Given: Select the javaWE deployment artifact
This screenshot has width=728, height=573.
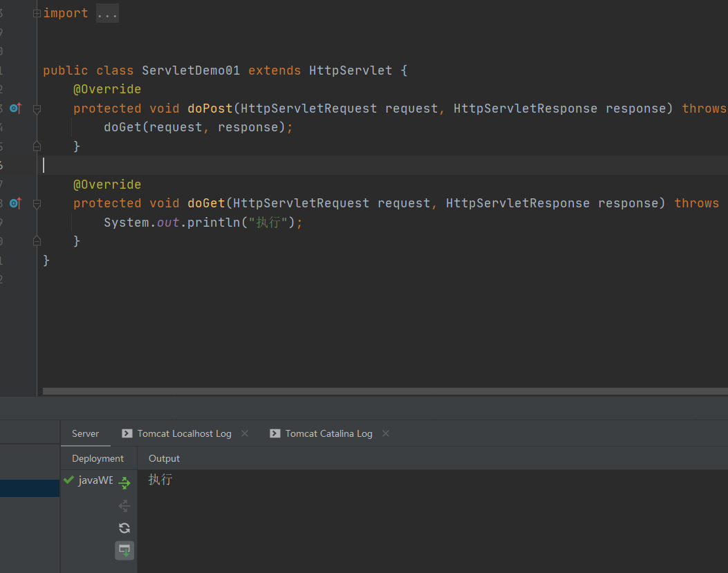Looking at the screenshot, I should [x=95, y=480].
